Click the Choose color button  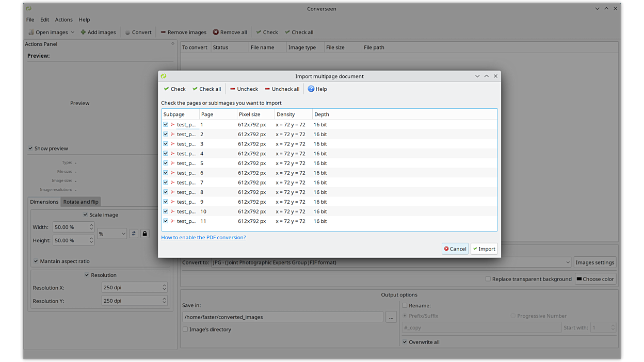pos(595,279)
